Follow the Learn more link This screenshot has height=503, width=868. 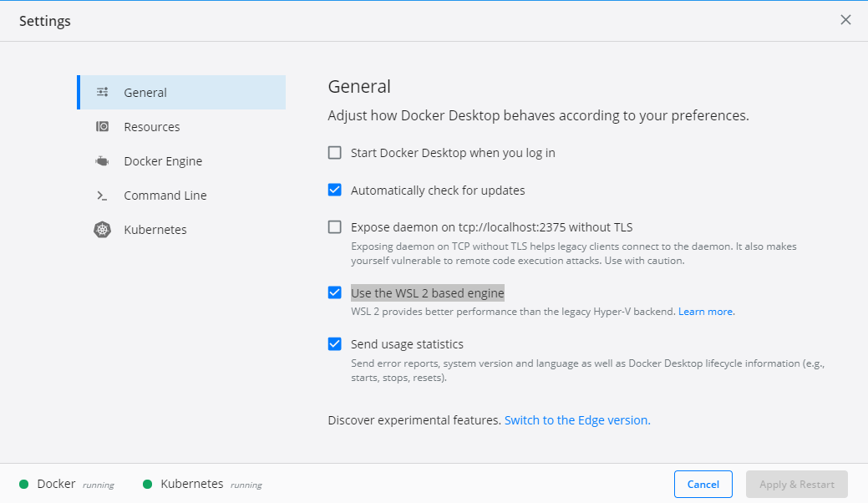click(x=706, y=312)
